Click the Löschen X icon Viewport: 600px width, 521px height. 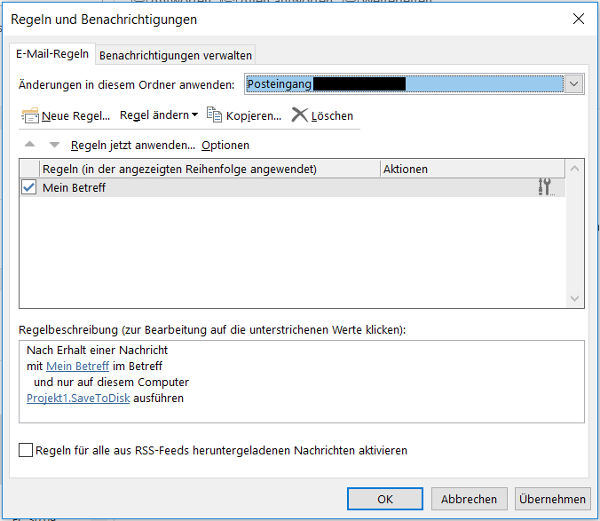pyautogui.click(x=299, y=115)
